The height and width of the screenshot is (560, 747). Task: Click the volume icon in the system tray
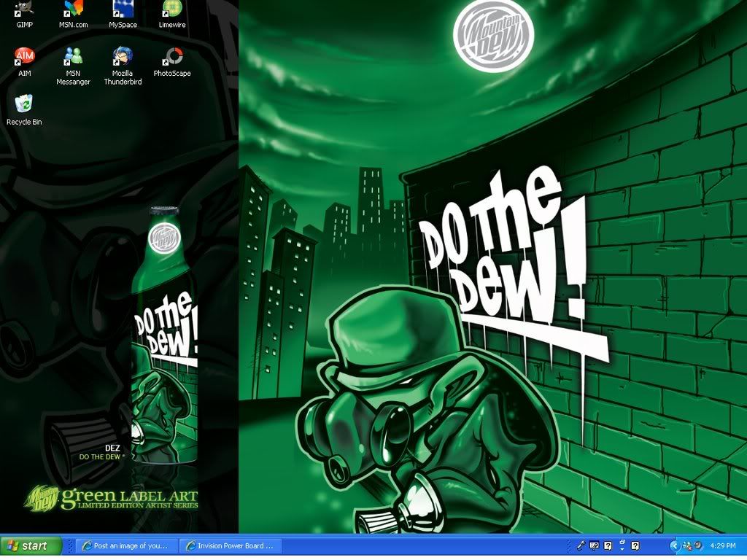click(698, 545)
